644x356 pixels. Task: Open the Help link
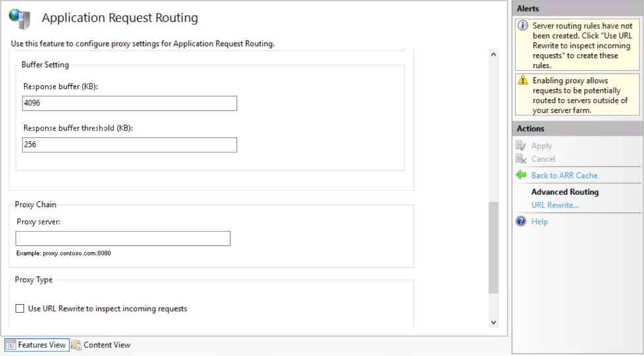click(539, 222)
